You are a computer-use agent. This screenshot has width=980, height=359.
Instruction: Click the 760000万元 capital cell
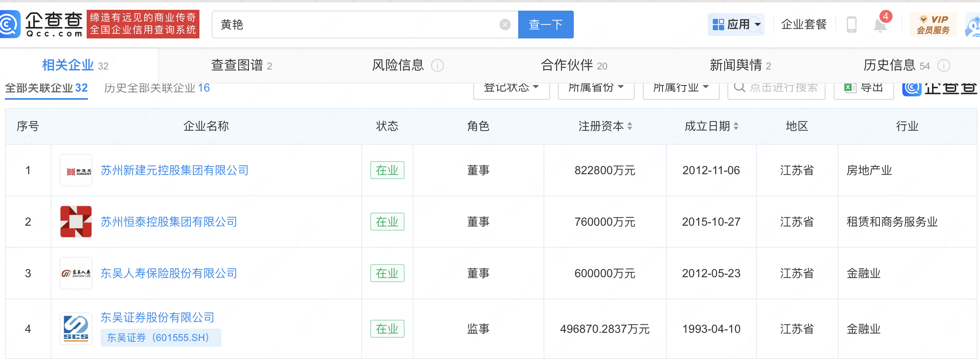pyautogui.click(x=605, y=222)
